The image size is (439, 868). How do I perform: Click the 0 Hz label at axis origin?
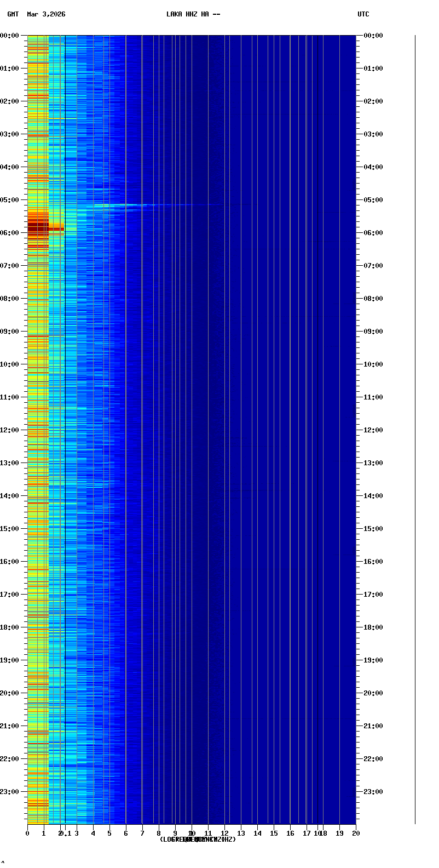click(27, 833)
